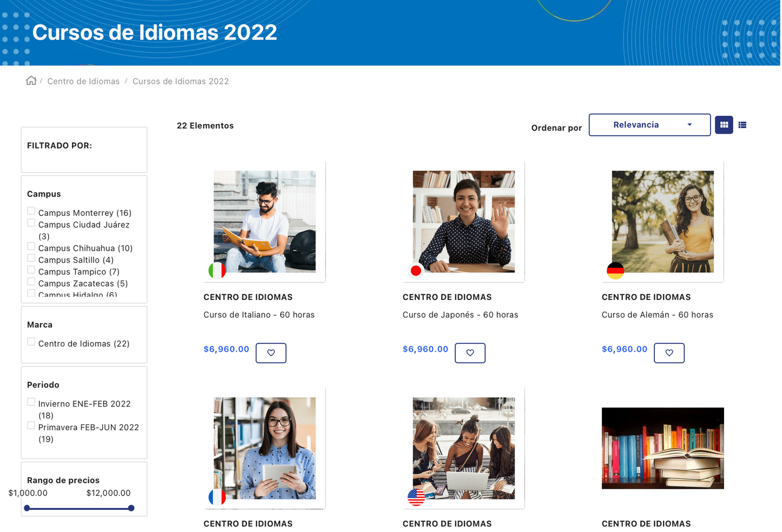
Task: Click Curso de Japonés price link
Action: (425, 349)
